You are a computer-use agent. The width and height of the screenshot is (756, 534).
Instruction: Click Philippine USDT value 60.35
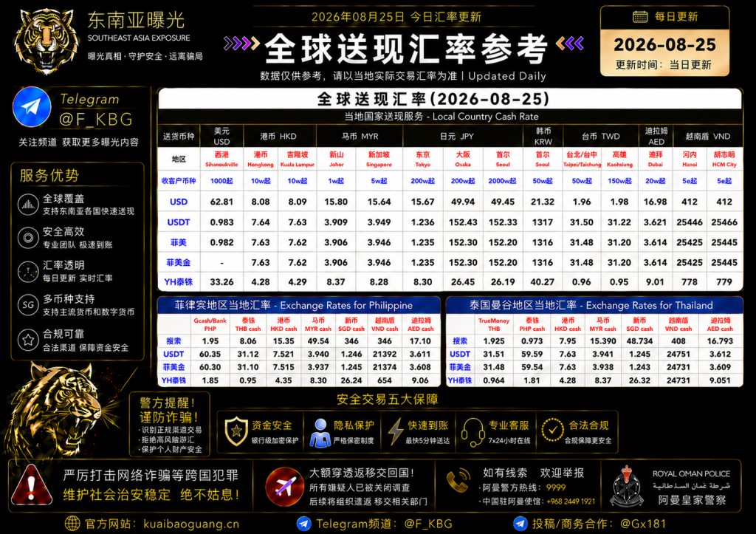[x=210, y=354]
